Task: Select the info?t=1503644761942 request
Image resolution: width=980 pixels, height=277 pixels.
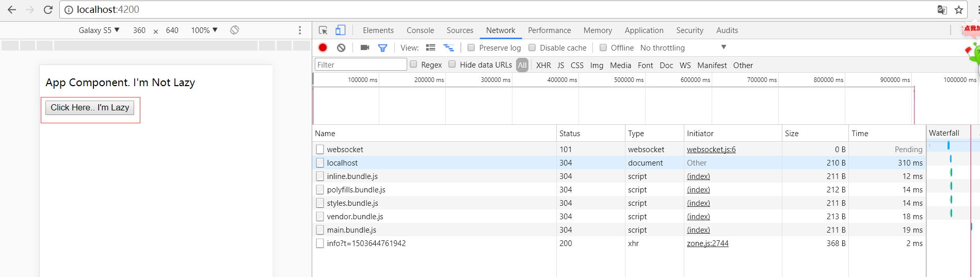Action: coord(619,243)
